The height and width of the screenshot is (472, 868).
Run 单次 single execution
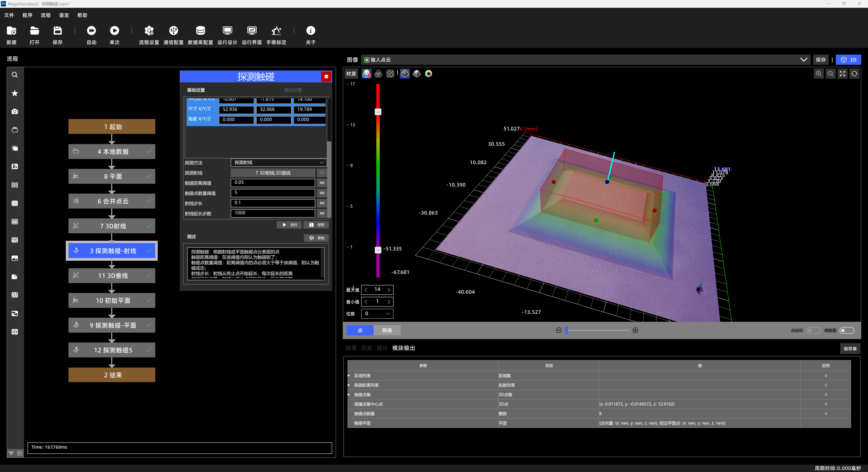coord(115,31)
